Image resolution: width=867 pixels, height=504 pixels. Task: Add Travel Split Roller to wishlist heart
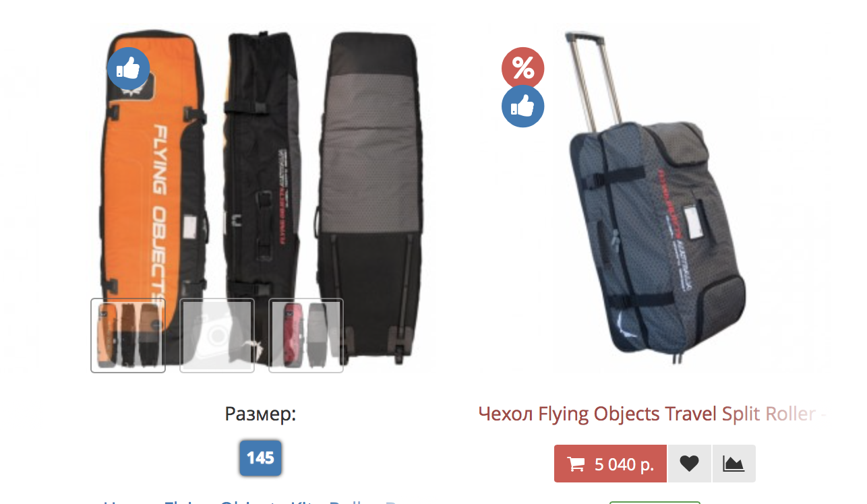coord(689,464)
